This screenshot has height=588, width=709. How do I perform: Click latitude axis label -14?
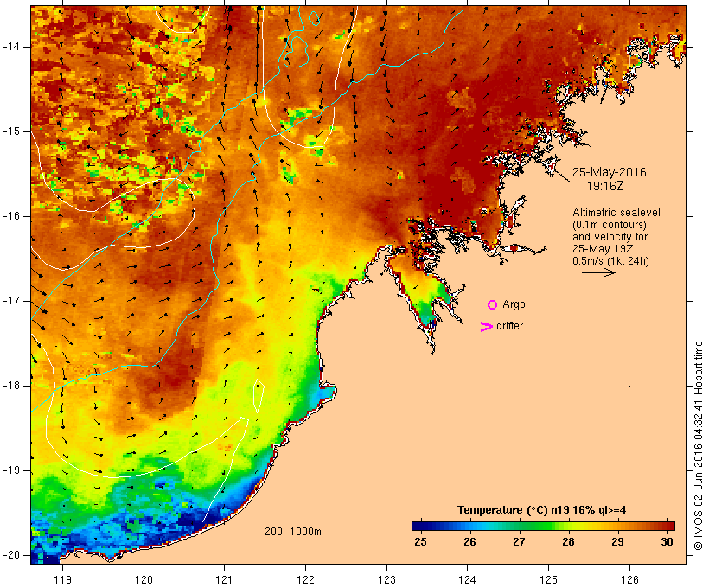(11, 47)
